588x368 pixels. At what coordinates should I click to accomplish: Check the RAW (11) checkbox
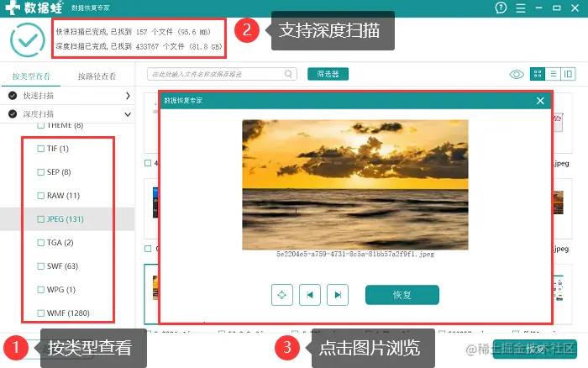[x=41, y=196]
